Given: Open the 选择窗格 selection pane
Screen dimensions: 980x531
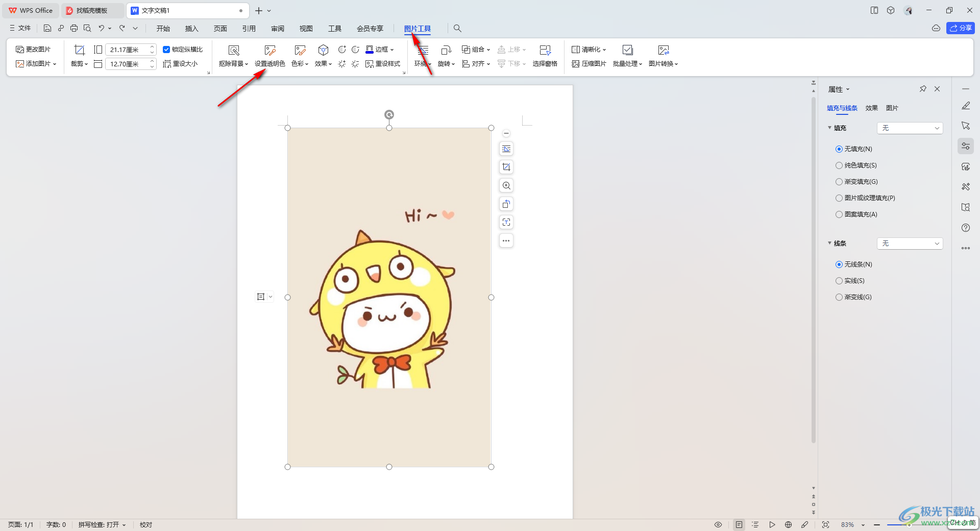Looking at the screenshot, I should pos(545,56).
